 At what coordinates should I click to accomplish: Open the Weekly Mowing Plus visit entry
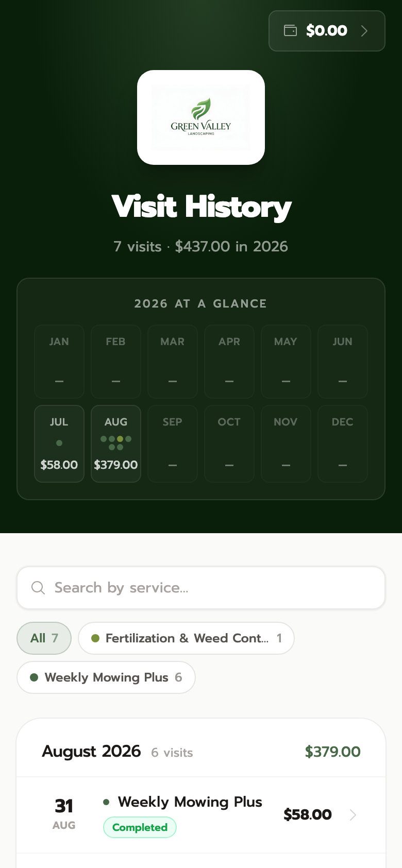pos(201,815)
